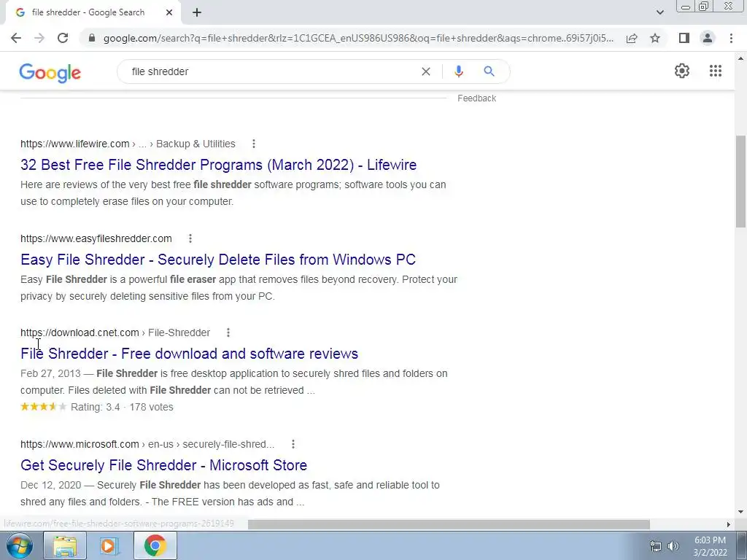Go to the Google homepage via the logo
747x560 pixels.
[x=50, y=73]
